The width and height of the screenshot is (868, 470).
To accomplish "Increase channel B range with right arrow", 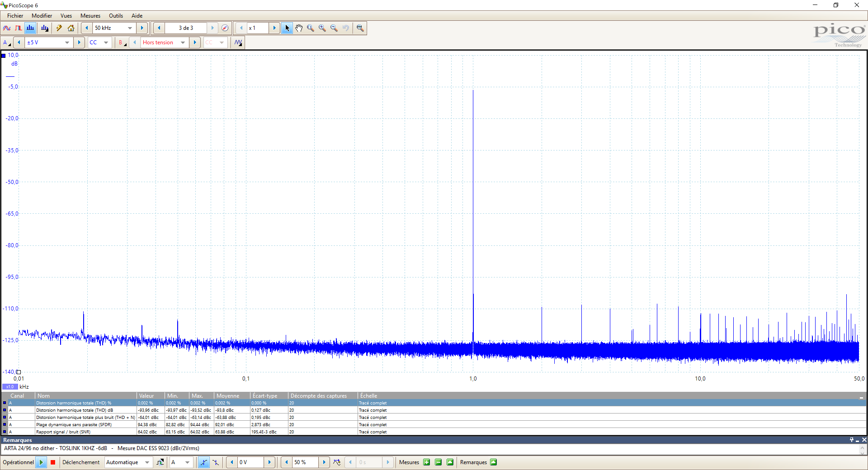I will coord(195,42).
